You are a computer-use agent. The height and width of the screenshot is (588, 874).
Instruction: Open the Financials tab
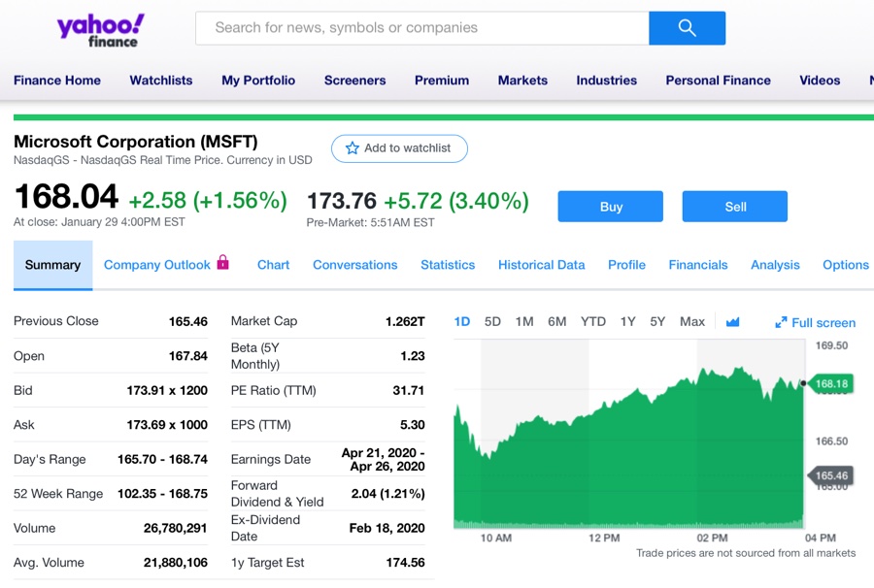(x=697, y=265)
